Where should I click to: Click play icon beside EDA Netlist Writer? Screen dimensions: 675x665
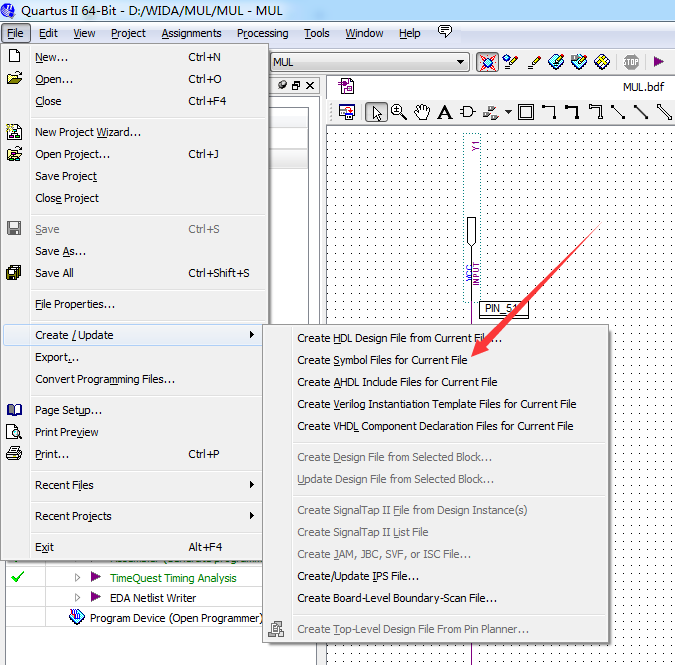tap(96, 597)
